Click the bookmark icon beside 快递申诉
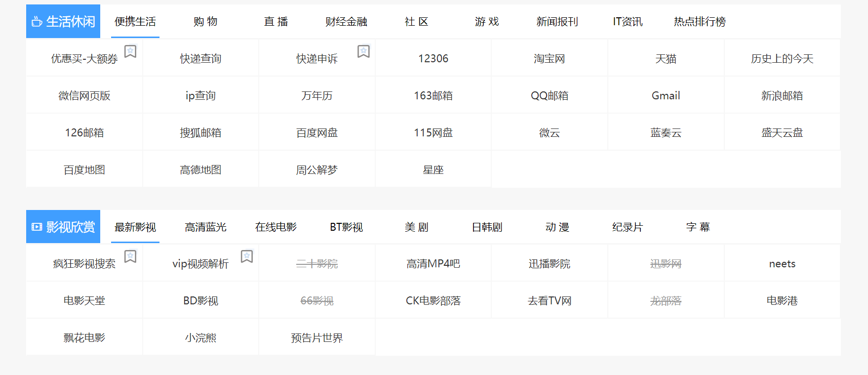Viewport: 868px width, 375px height. 363,51
